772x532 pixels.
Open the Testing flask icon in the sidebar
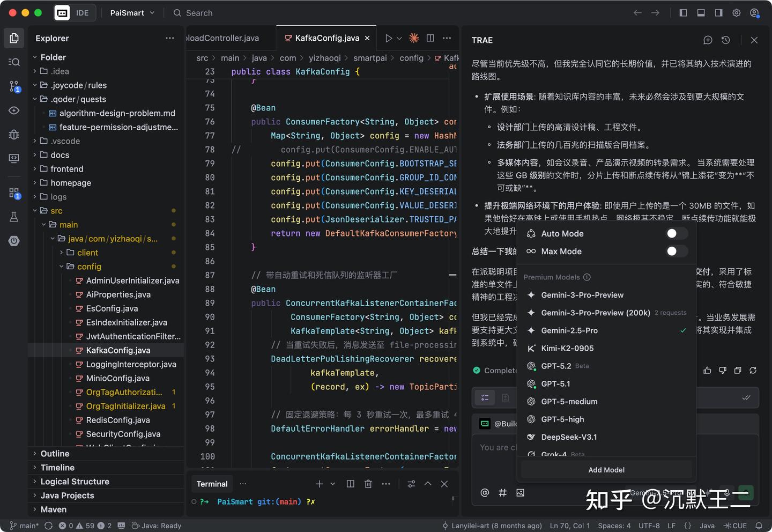[14, 217]
